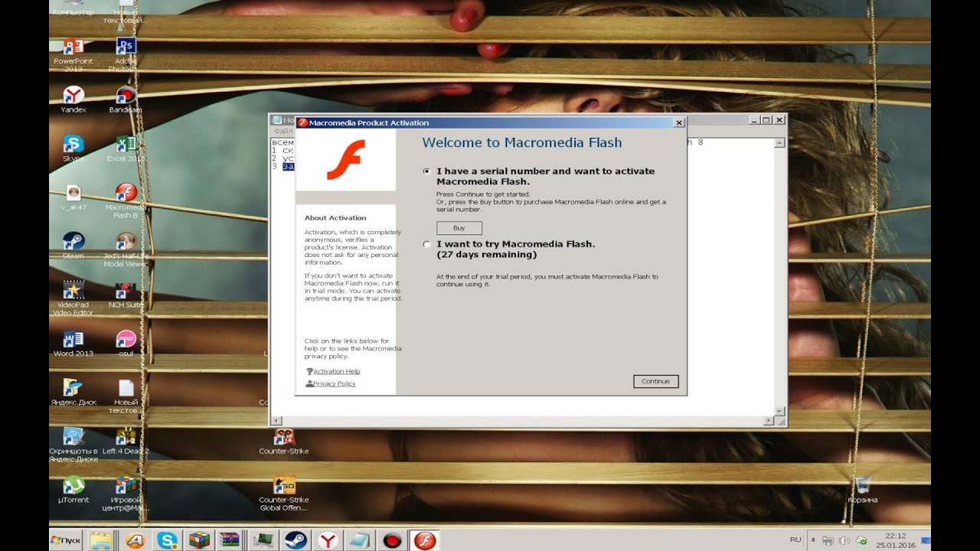This screenshot has height=551, width=980.
Task: Click Macromedia Flash icon in taskbar
Action: pyautogui.click(x=425, y=540)
